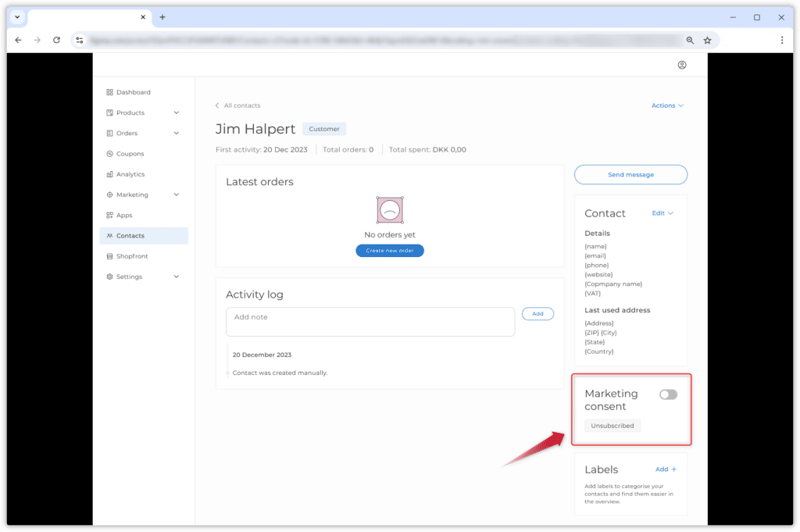Reload the page with browser refresh icon
The image size is (800, 532).
coord(56,40)
